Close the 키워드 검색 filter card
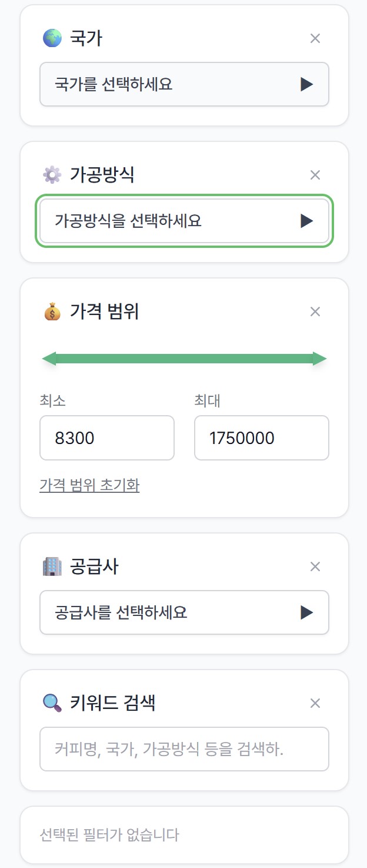This screenshot has width=367, height=868. point(315,703)
